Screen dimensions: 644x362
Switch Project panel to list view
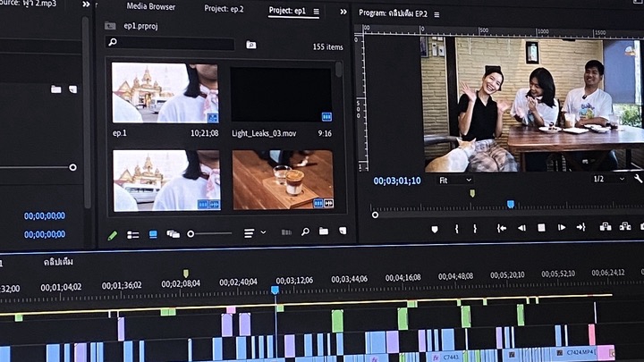click(132, 235)
